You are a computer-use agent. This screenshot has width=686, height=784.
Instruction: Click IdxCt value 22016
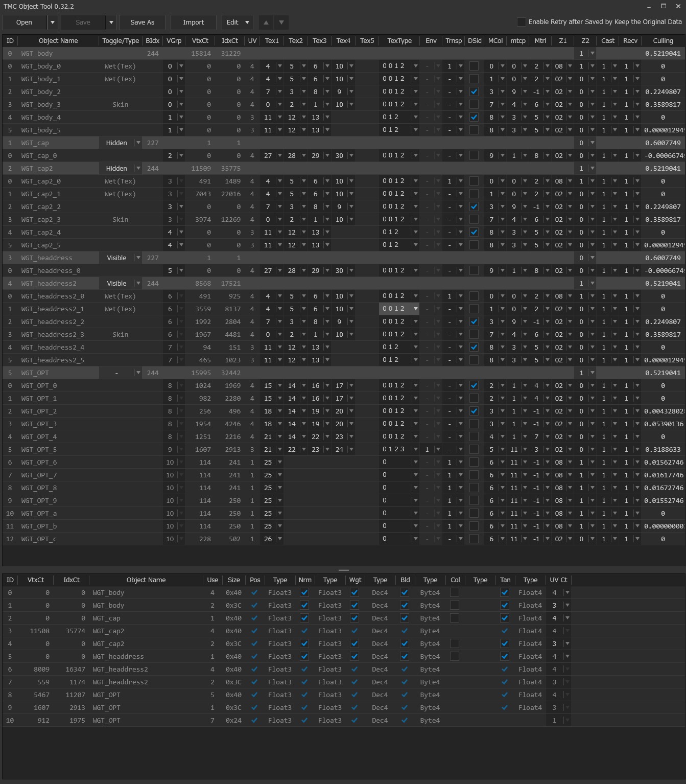coord(230,194)
